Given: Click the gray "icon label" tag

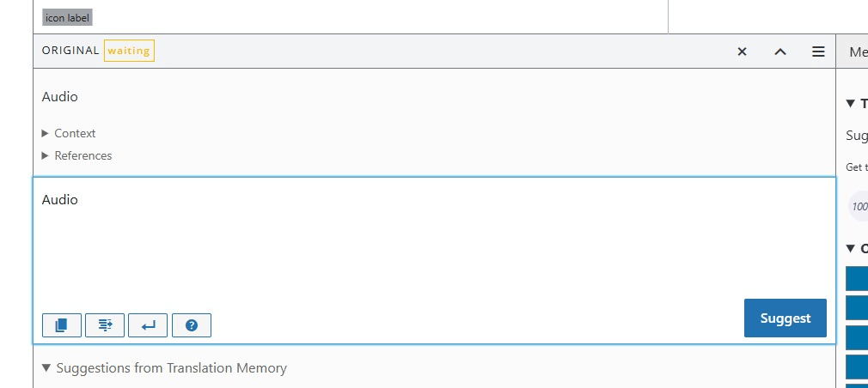Looking at the screenshot, I should click(67, 17).
